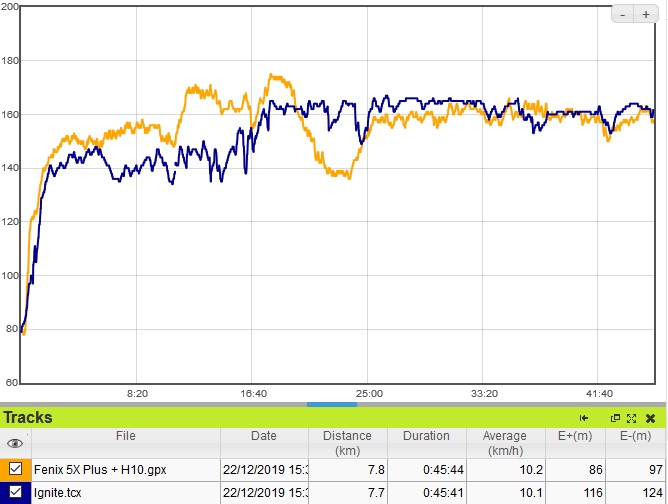The height and width of the screenshot is (504, 668).
Task: Uncheck the Ignite.tcx track checkbox
Action: [15, 491]
